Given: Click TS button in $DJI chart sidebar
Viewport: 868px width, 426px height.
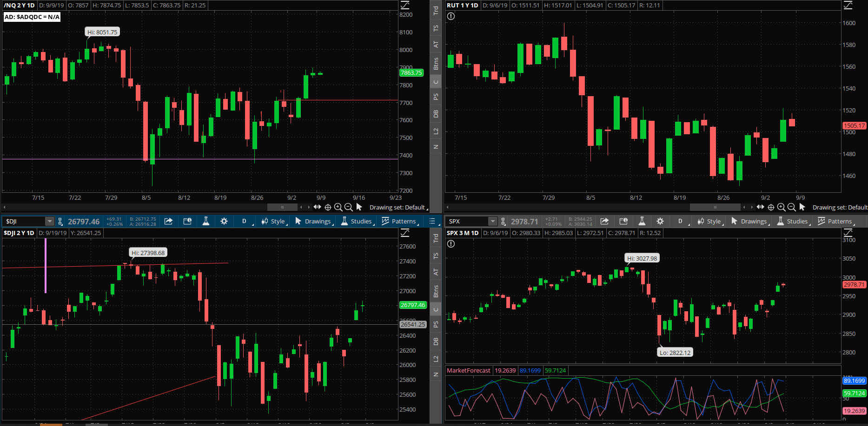Looking at the screenshot, I should click(x=436, y=256).
